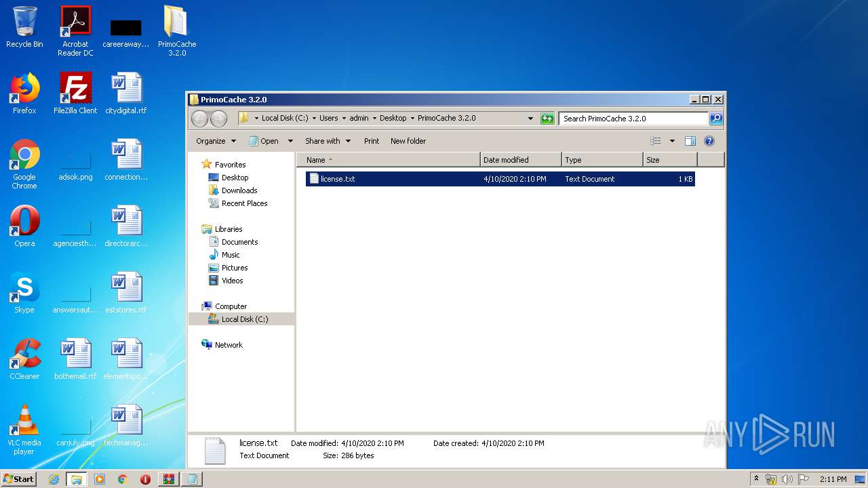This screenshot has width=868, height=488.
Task: Open the dropdown arrow next to Open
Action: point(290,141)
